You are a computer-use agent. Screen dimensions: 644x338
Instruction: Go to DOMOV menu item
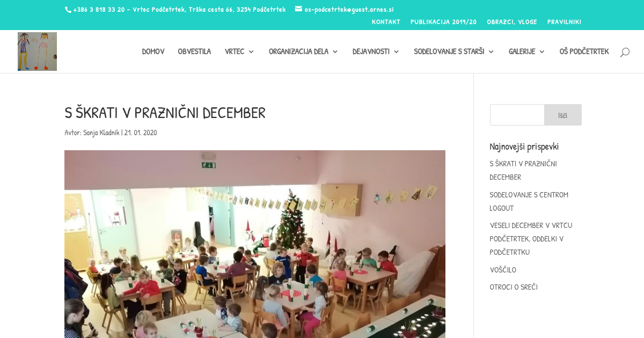(153, 52)
